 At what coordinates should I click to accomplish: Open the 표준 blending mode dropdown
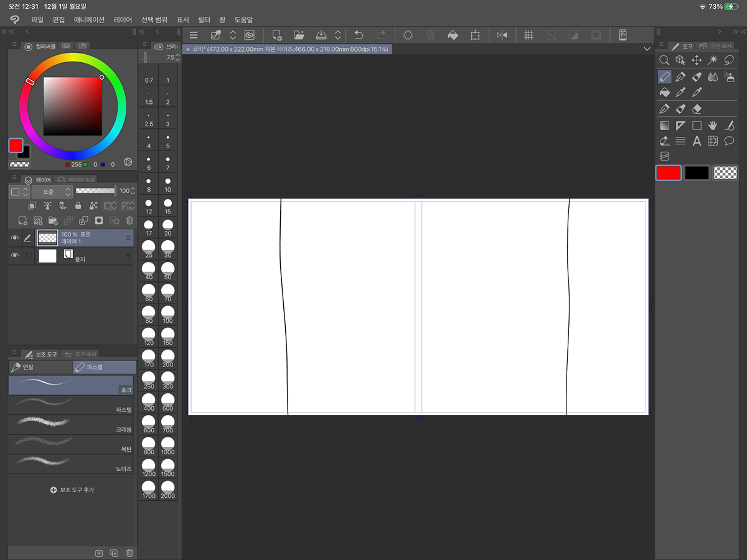(x=52, y=192)
